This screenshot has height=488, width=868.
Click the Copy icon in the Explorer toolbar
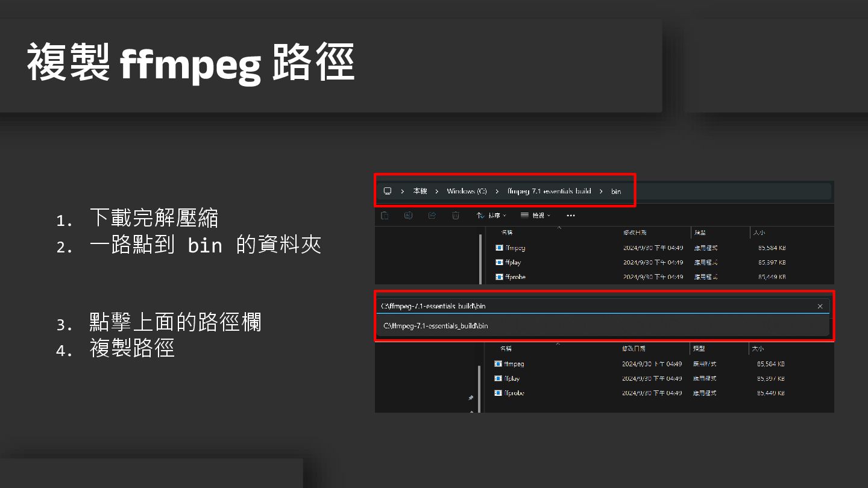coord(385,215)
